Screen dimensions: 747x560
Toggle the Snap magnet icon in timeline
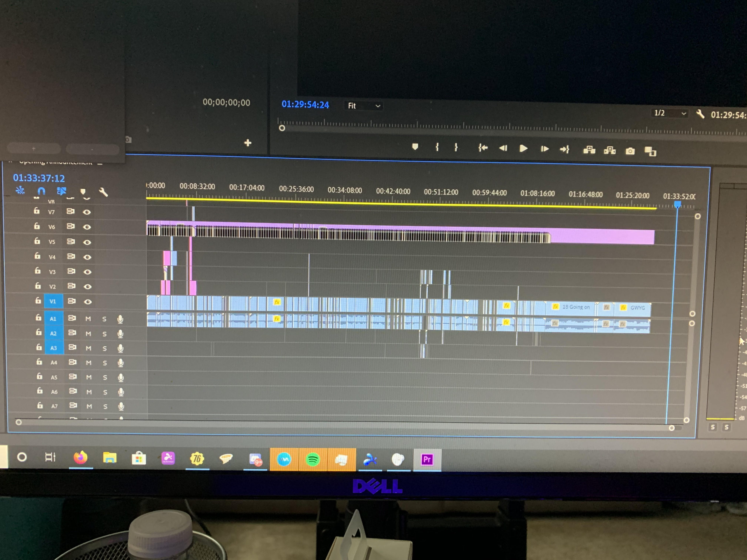41,191
